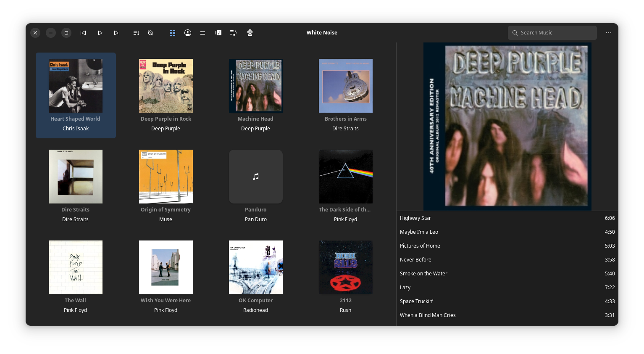644x354 pixels.
Task: Open the track list view
Action: [x=202, y=33]
